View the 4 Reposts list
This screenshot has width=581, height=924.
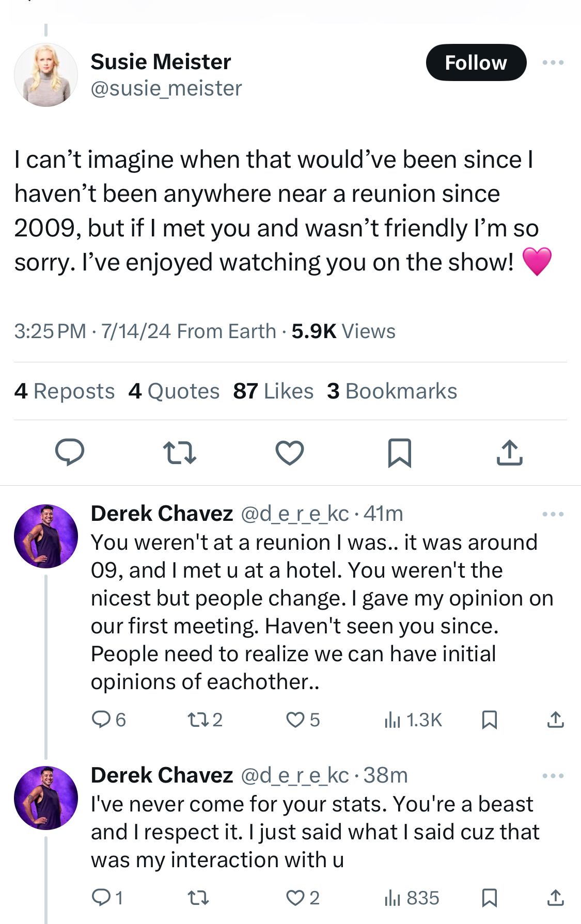tap(65, 391)
